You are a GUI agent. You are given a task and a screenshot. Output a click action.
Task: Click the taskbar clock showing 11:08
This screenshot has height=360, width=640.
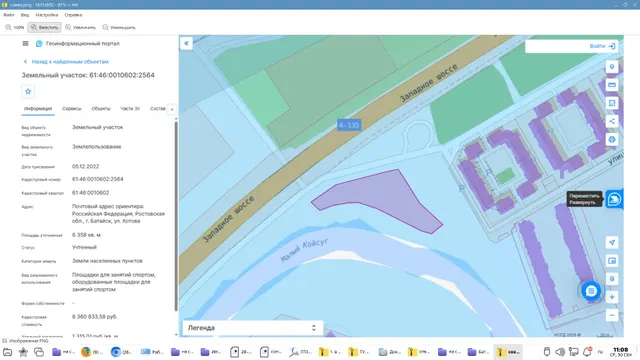[x=620, y=352]
